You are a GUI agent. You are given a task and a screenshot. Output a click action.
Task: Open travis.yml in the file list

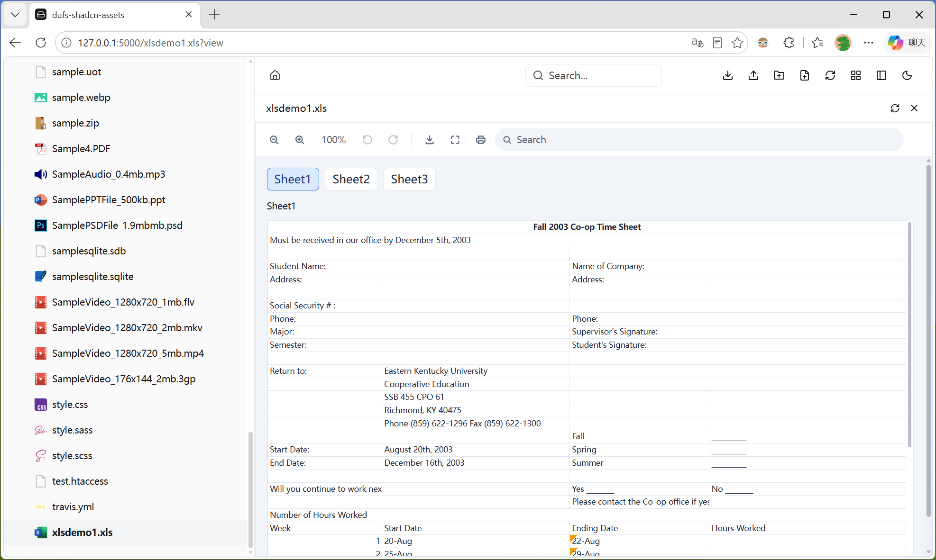pyautogui.click(x=126, y=507)
